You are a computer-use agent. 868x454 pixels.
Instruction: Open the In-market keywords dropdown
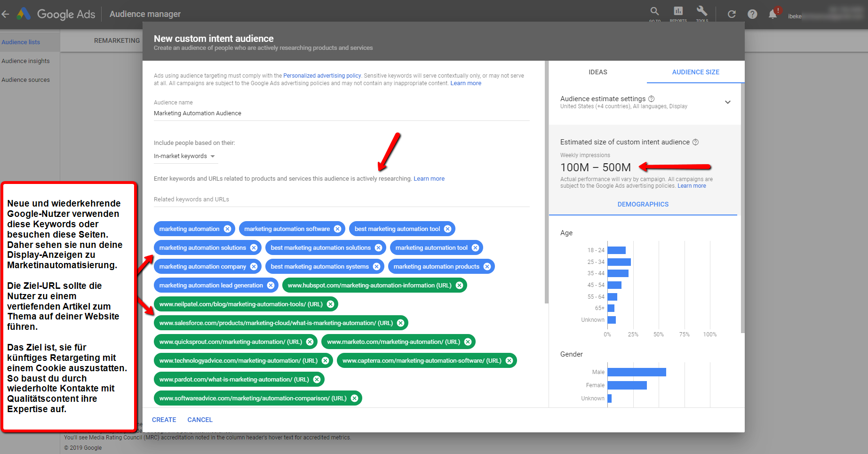[x=184, y=156]
